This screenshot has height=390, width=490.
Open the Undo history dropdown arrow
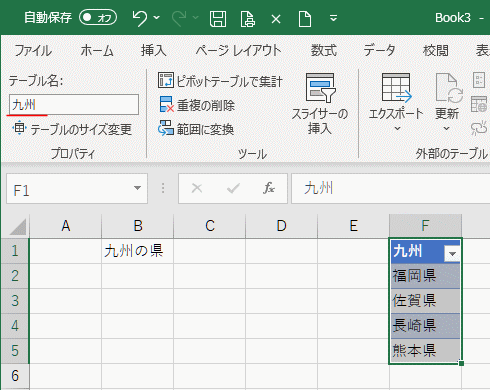(157, 17)
